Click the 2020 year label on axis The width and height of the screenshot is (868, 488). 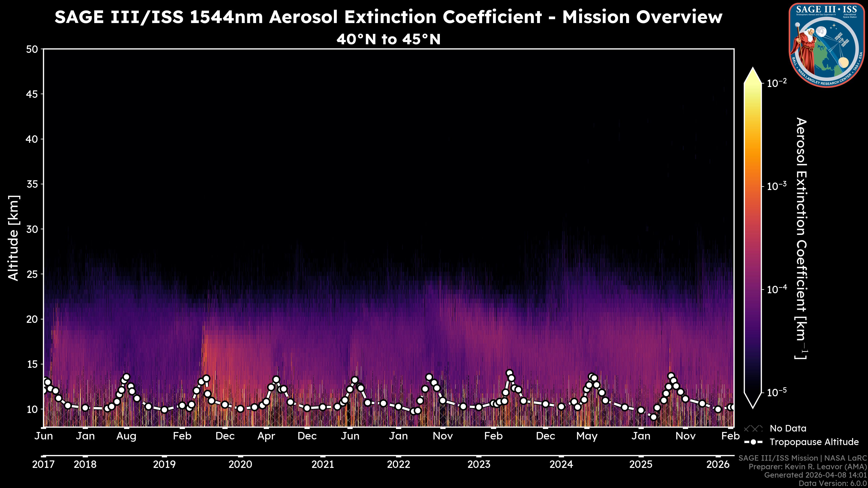240,465
